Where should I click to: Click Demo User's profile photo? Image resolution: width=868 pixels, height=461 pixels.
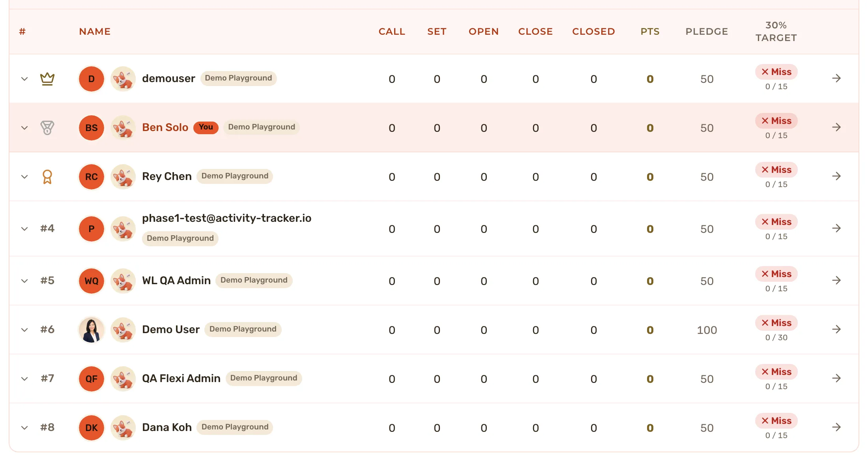92,330
